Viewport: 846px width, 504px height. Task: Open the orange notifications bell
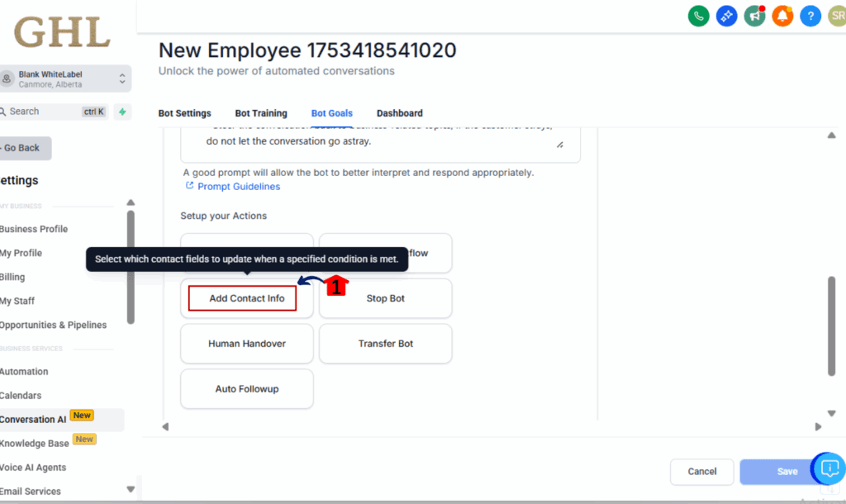782,17
